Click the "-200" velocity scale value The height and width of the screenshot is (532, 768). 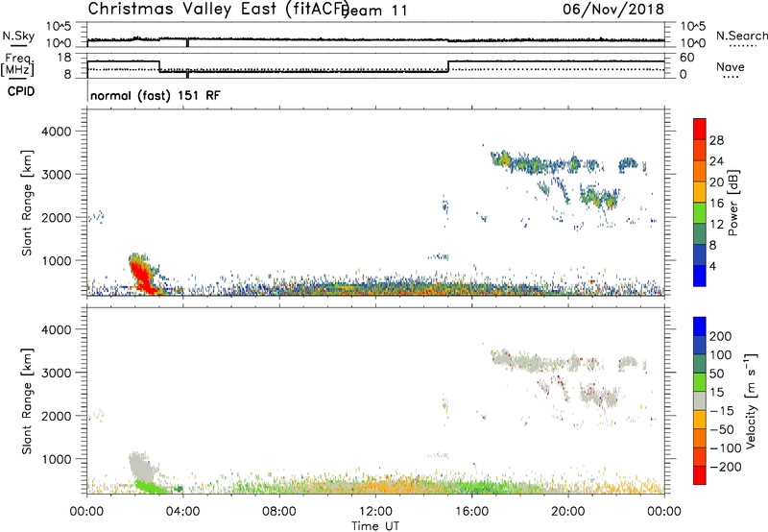tap(725, 467)
